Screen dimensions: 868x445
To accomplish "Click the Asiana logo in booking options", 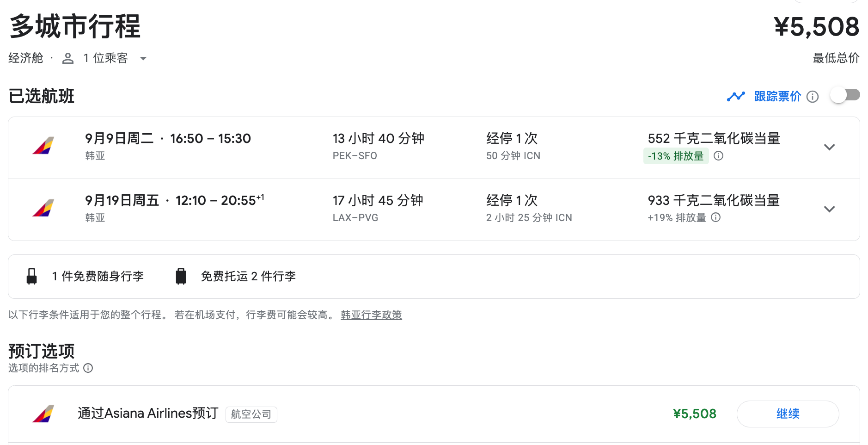I will tap(43, 414).
